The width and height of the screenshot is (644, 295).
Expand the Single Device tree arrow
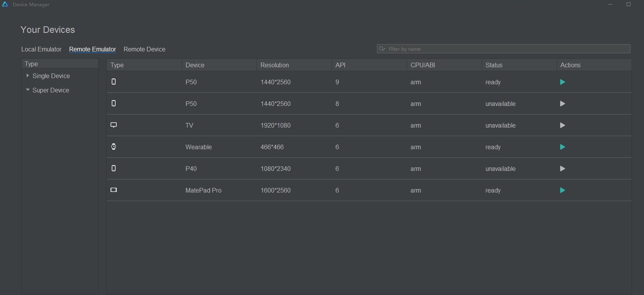tap(27, 76)
